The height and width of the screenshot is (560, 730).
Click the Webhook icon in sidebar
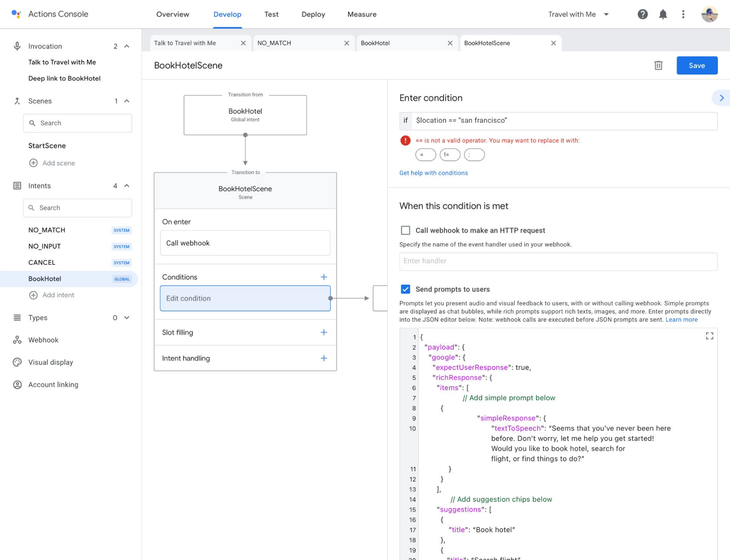(x=17, y=340)
